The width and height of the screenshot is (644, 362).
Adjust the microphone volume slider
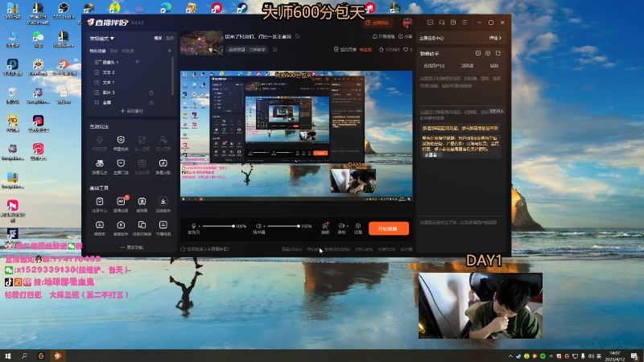218,226
